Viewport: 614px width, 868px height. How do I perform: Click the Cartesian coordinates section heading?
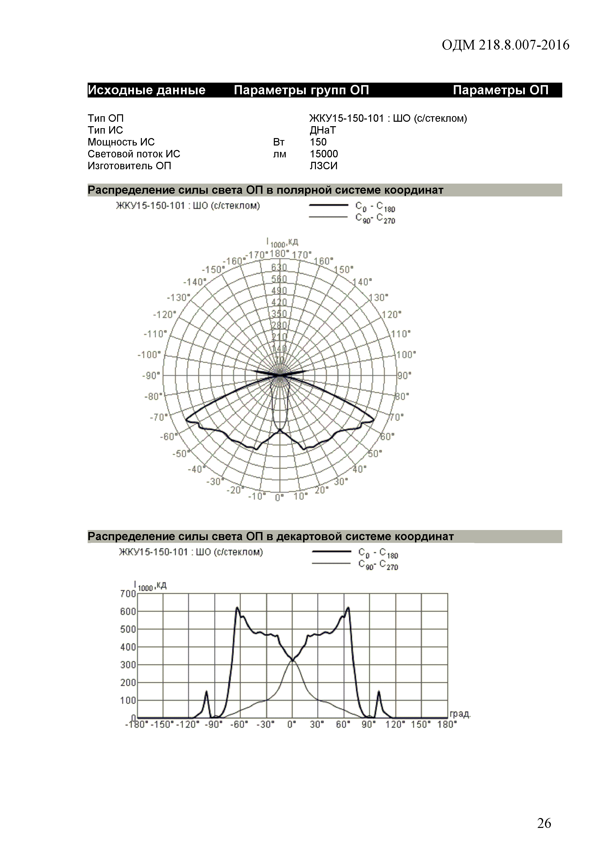271,536
